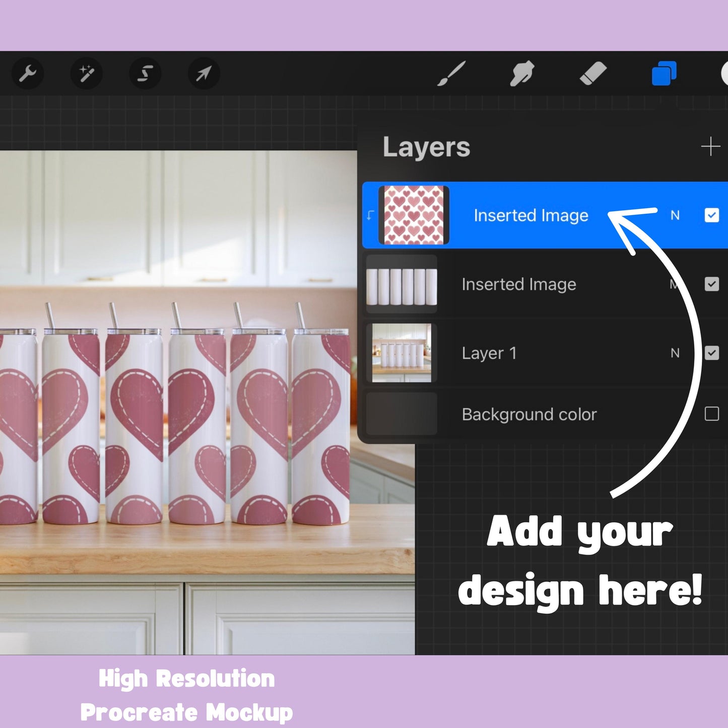Hide the top Inserted Image layer
The width and height of the screenshot is (728, 728).
tap(713, 215)
